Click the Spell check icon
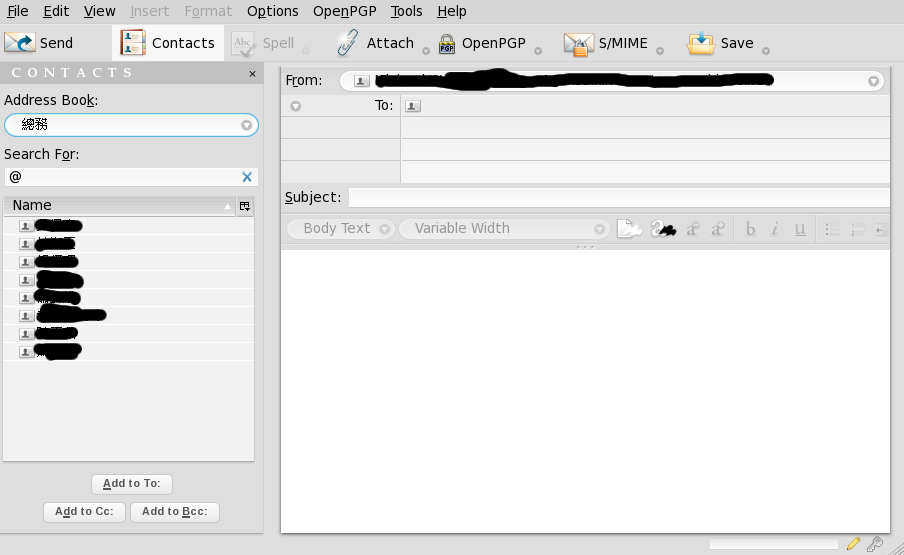Image resolution: width=904 pixels, height=555 pixels. (243, 44)
